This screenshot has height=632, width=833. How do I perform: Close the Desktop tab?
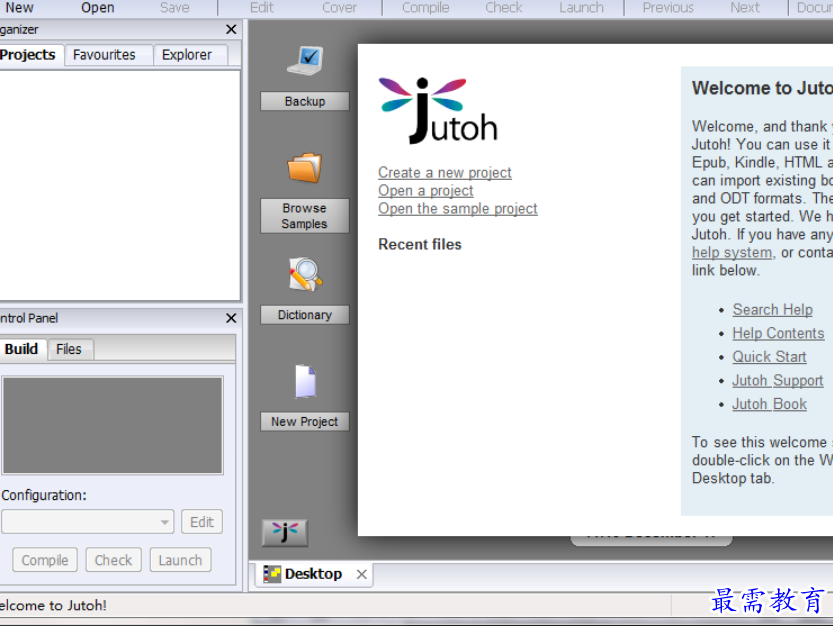coord(362,574)
